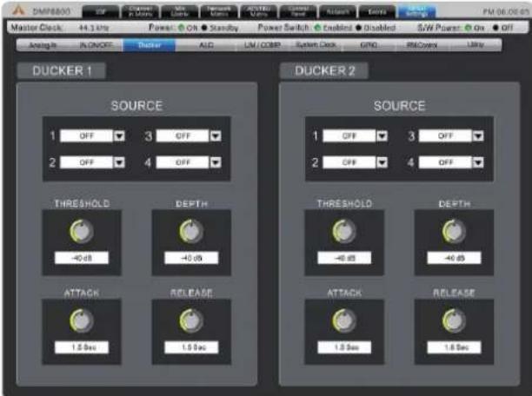This screenshot has width=532, height=396.
Task: Set Power Switch to Disabled
Action: tap(359, 28)
